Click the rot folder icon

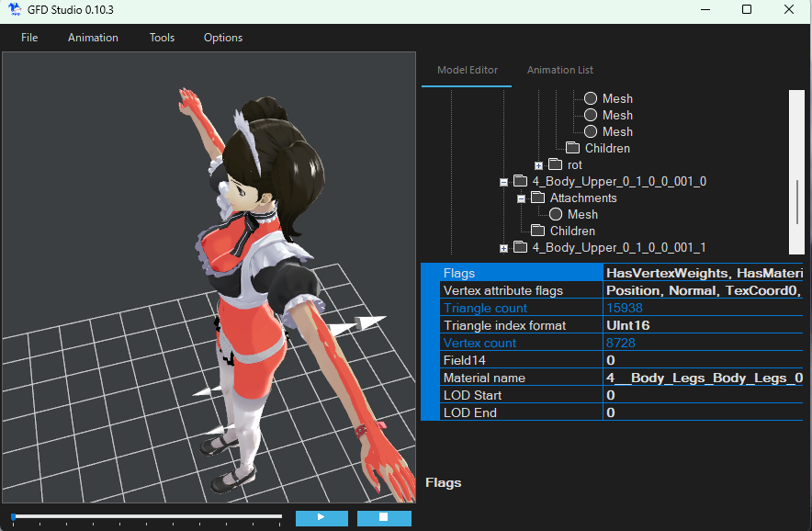click(x=555, y=164)
